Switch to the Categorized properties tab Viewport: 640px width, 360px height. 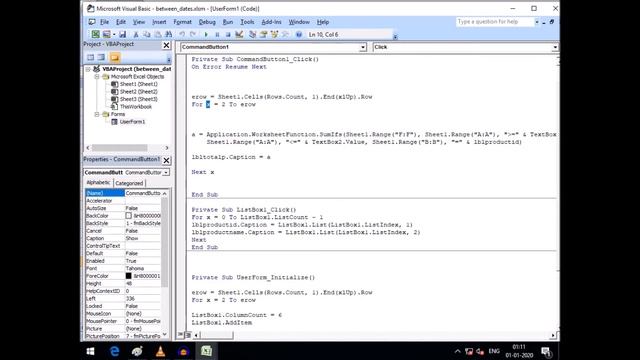pos(129,183)
